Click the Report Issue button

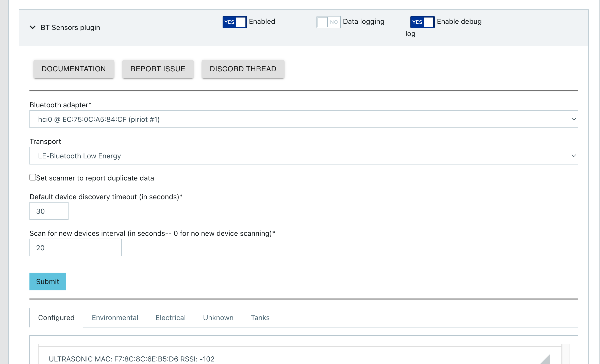158,69
